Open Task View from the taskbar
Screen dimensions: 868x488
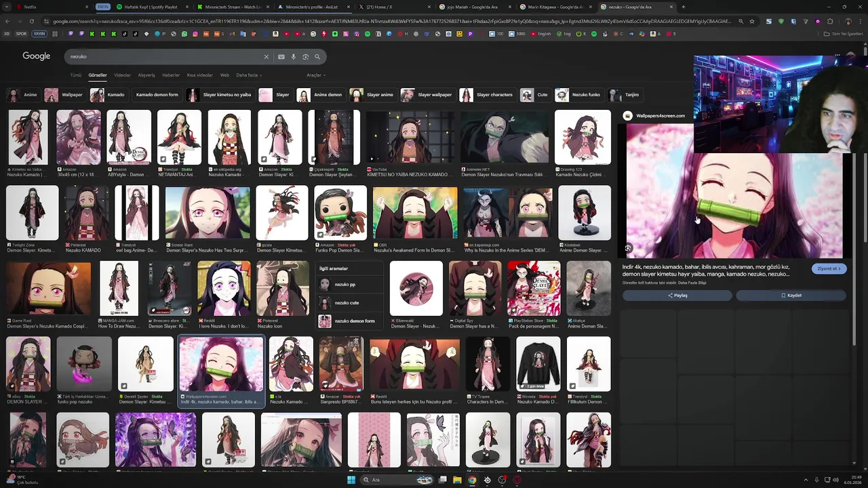(443, 480)
